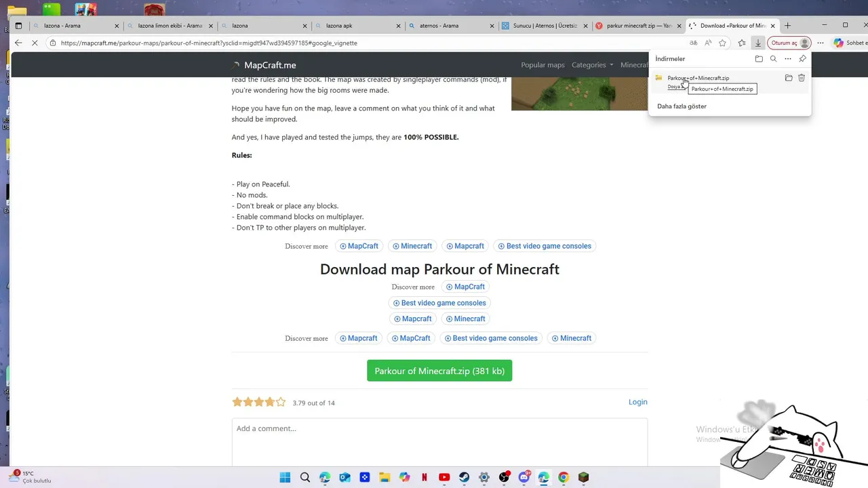868x488 pixels.
Task: Expand the Categories dropdown in navbar
Action: point(592,65)
